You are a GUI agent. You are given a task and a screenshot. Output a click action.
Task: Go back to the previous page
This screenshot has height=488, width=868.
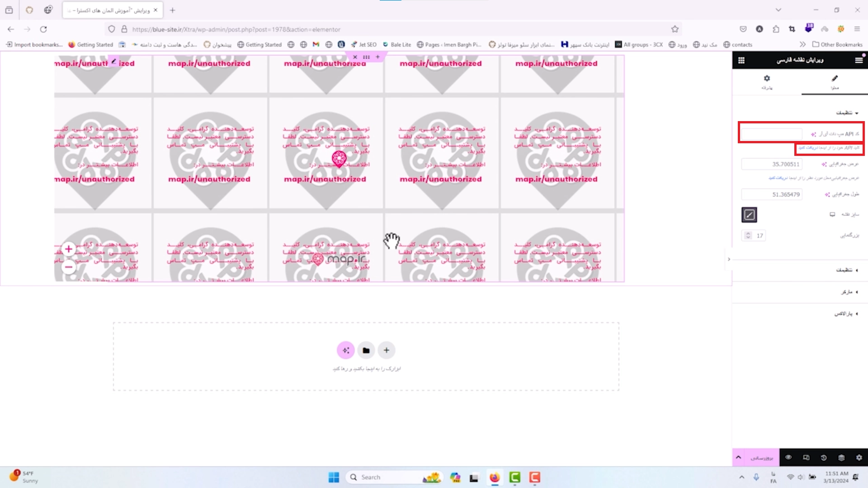[x=11, y=29]
